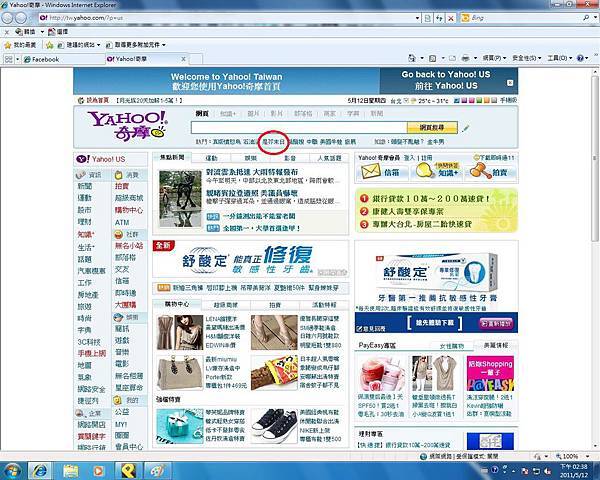Click the Knowledge+ light bulb icon
This screenshot has height=480, width=600.
424,171
